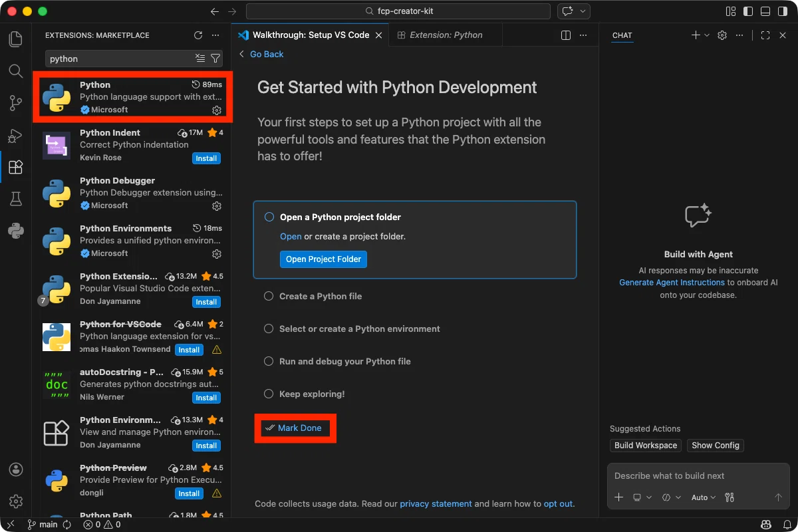The width and height of the screenshot is (798, 532).
Task: Open the Source Control view
Action: 16,103
